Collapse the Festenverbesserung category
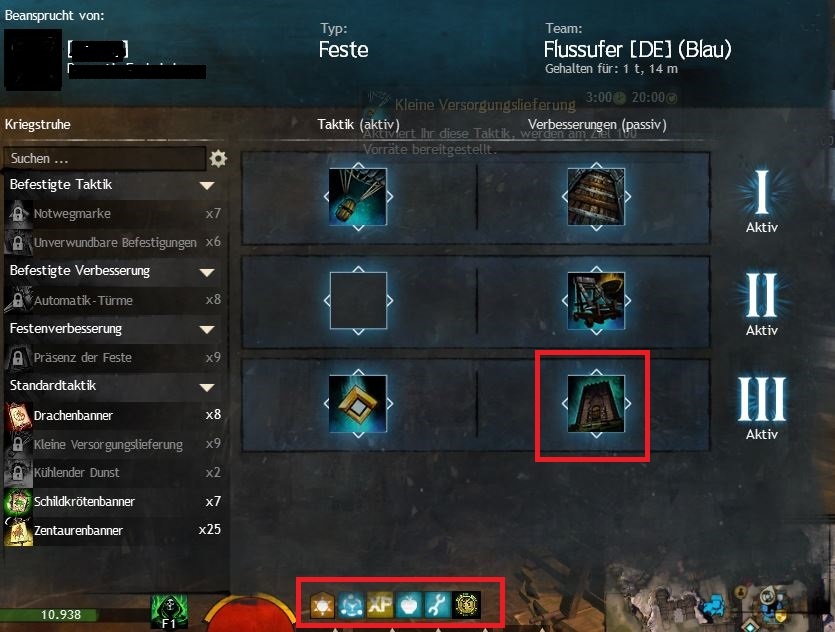 pyautogui.click(x=207, y=329)
